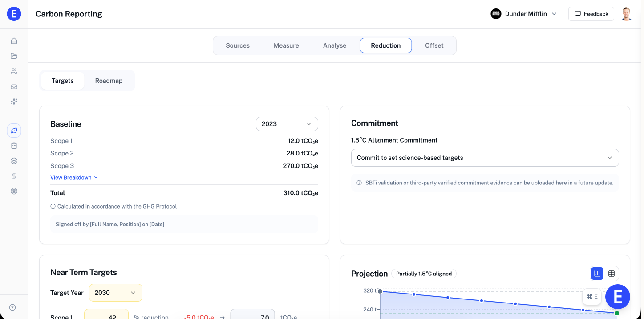Screen dimensions: 644x319
Task: Open the 2030 Target Year dropdown
Action: pos(116,293)
